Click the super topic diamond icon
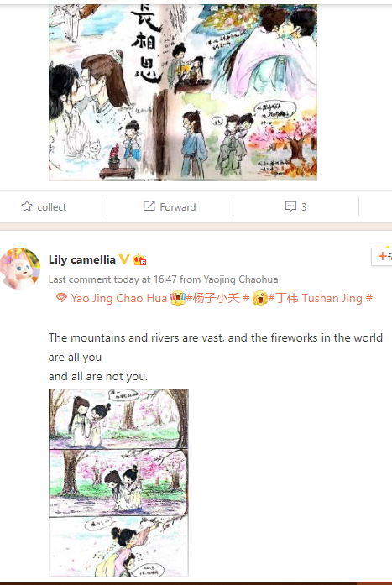Screen dimensions: 392x585 tap(61, 298)
